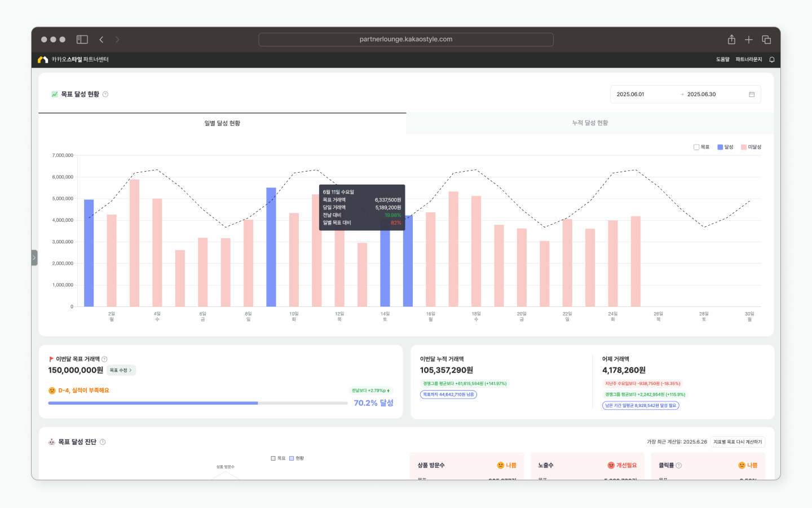
Task: Click the start date 2025.06.01 field
Action: [630, 94]
